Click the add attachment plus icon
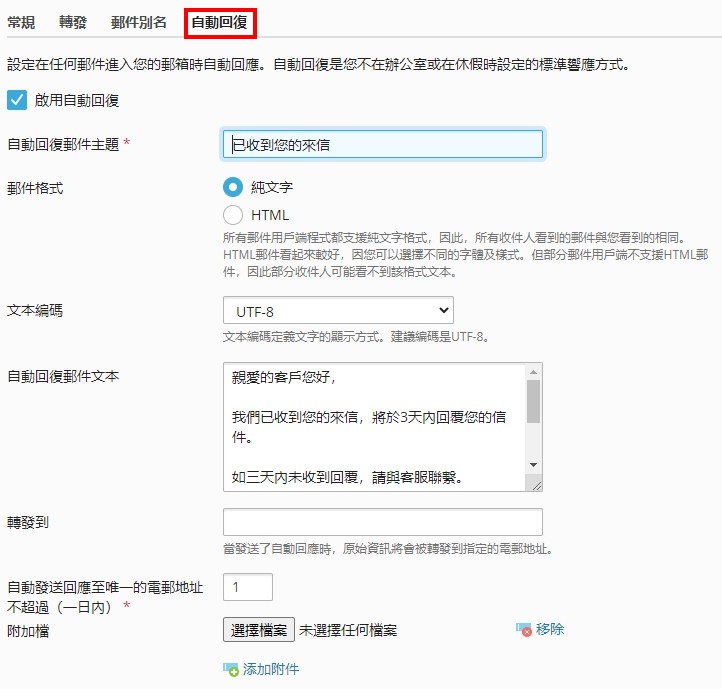The image size is (722, 689). pyautogui.click(x=231, y=669)
